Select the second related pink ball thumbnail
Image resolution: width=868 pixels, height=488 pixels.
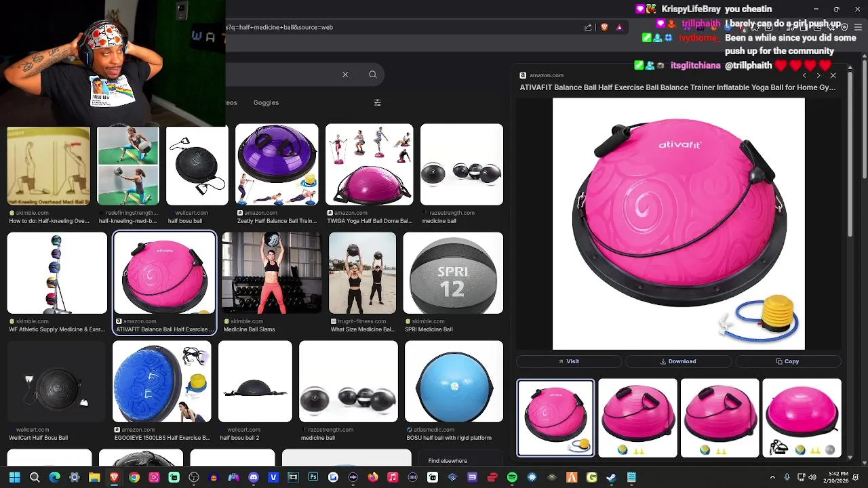click(637, 418)
